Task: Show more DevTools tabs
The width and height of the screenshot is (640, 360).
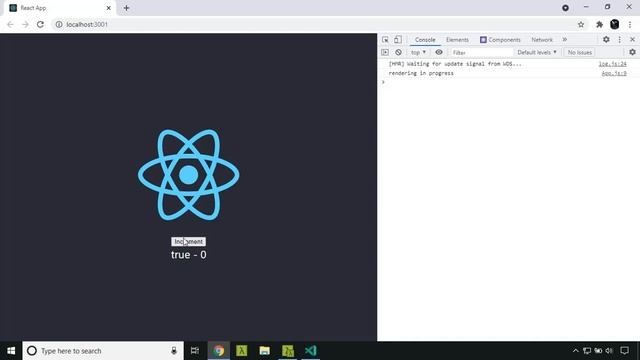Action: [x=564, y=40]
